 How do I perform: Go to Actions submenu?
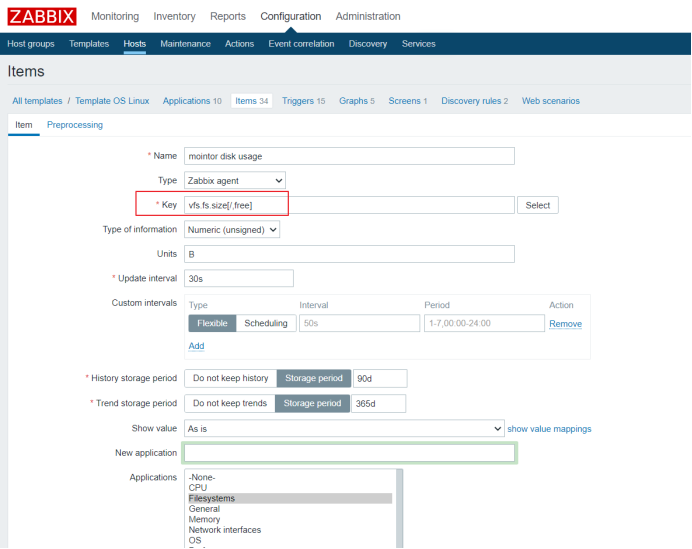[239, 44]
